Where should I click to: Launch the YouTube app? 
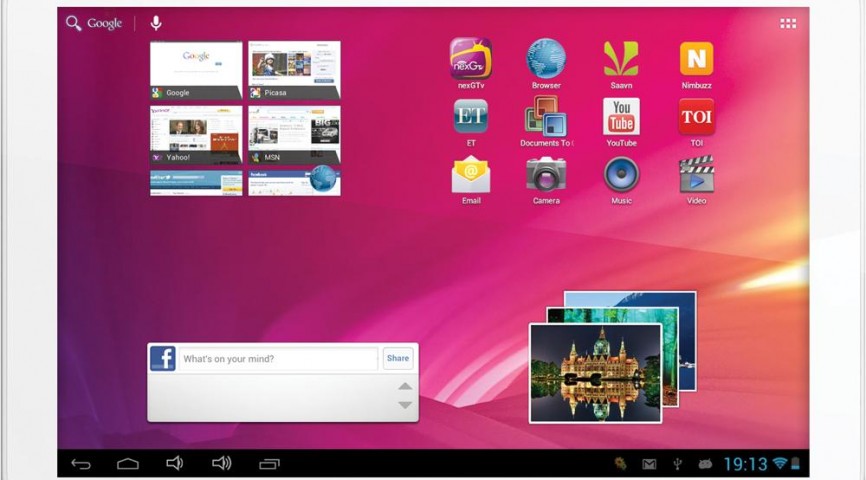click(621, 117)
